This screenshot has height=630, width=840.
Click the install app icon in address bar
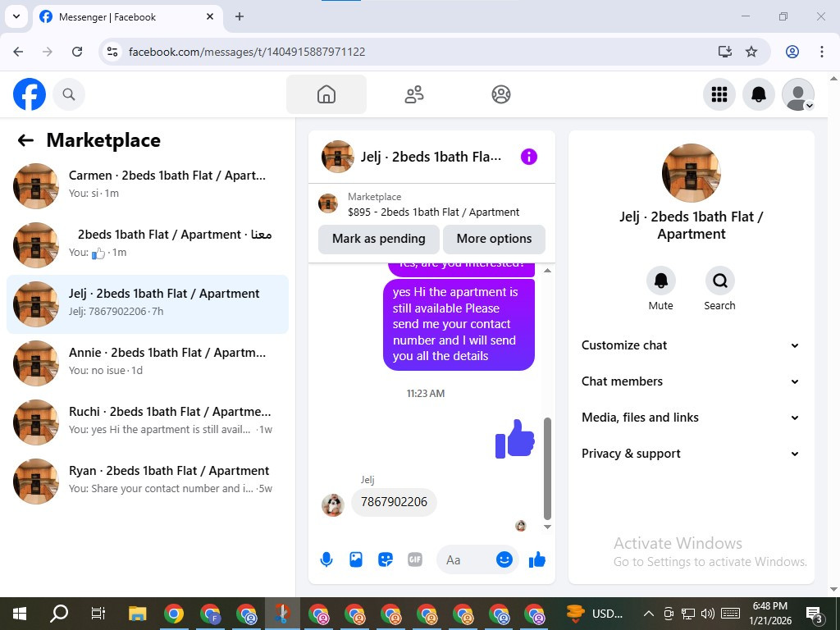pos(725,52)
